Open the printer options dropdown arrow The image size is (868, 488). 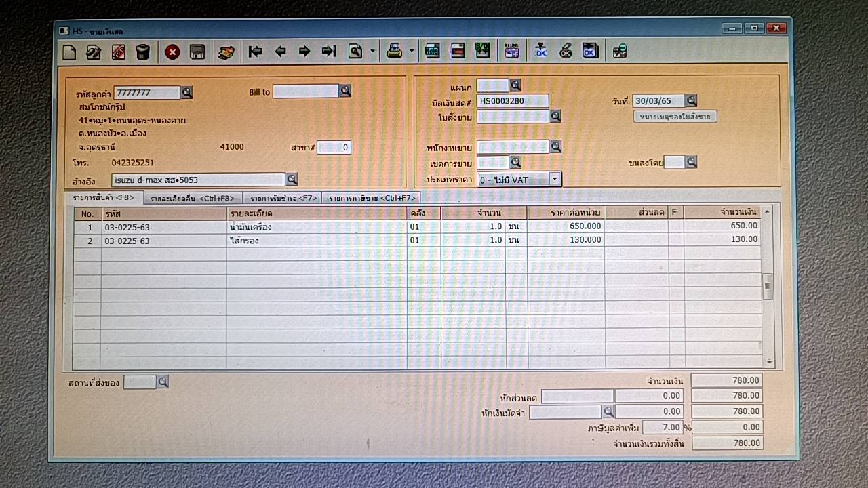tap(411, 52)
